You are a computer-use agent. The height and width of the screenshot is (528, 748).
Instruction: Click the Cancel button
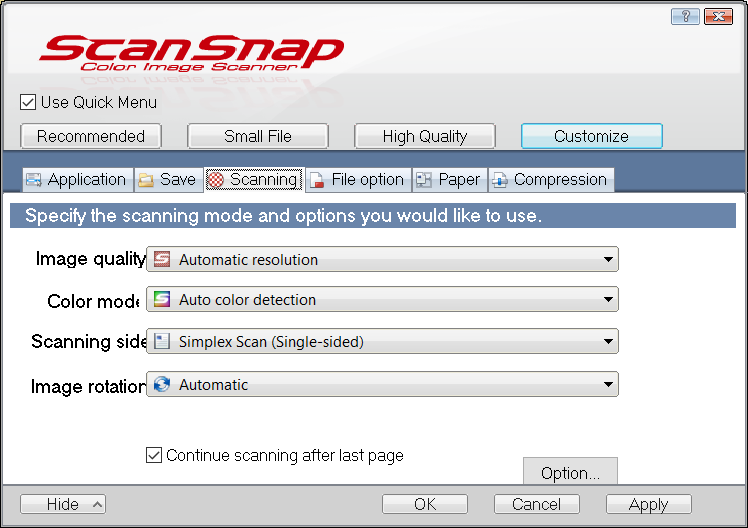537,504
